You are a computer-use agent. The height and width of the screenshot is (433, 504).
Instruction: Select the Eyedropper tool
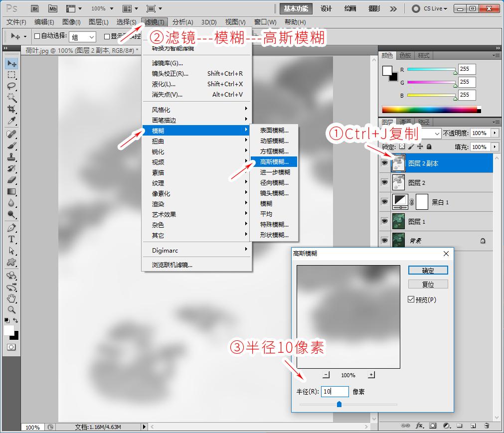pyautogui.click(x=11, y=121)
